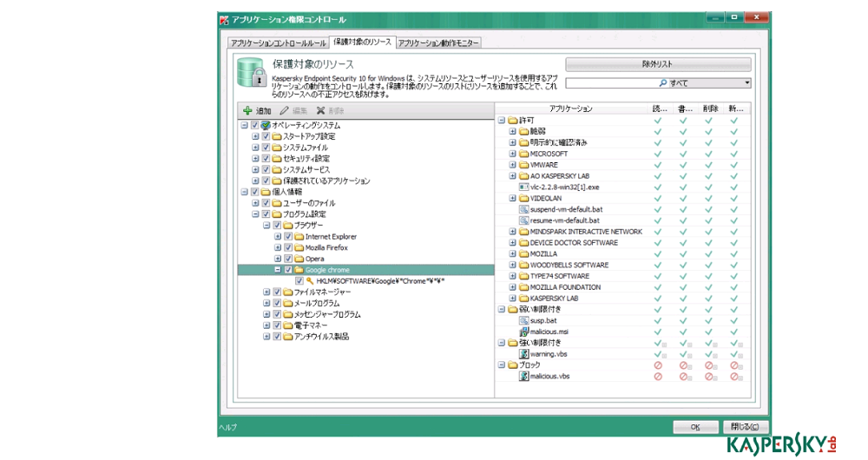Click the VMWARE folder icon

[523, 164]
